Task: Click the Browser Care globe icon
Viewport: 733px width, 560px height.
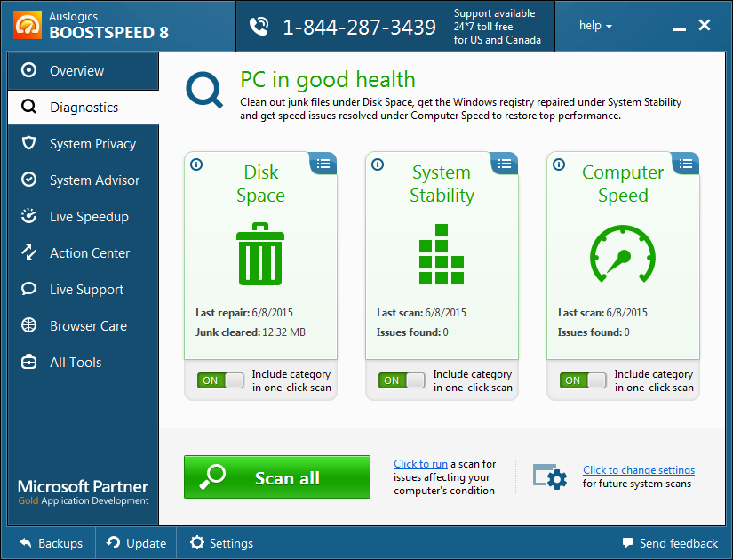Action: pos(28,324)
